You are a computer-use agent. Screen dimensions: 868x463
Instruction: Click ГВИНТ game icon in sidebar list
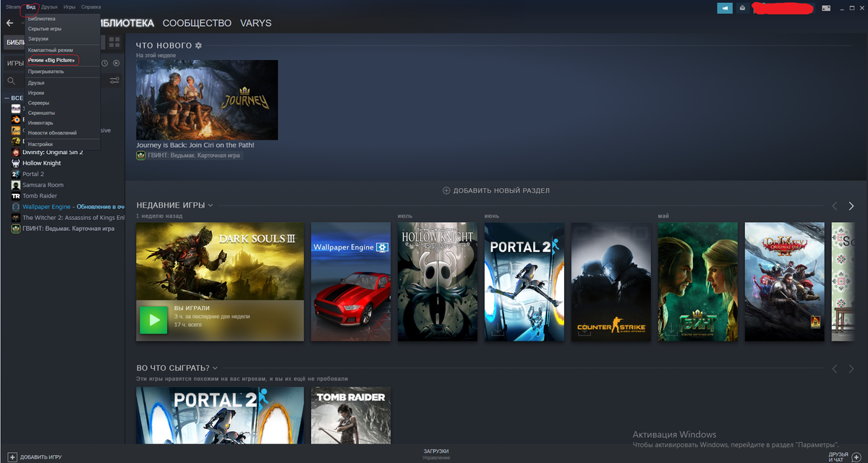[x=16, y=228]
